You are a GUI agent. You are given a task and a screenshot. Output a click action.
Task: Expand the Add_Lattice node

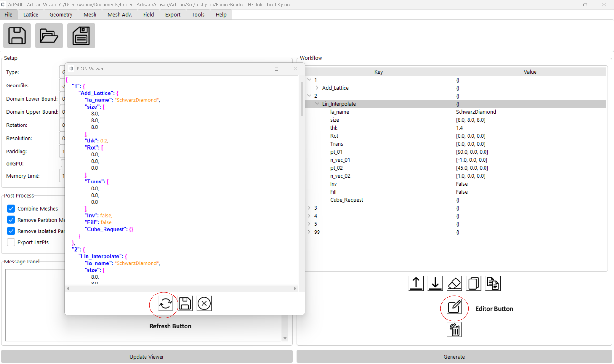pyautogui.click(x=317, y=88)
